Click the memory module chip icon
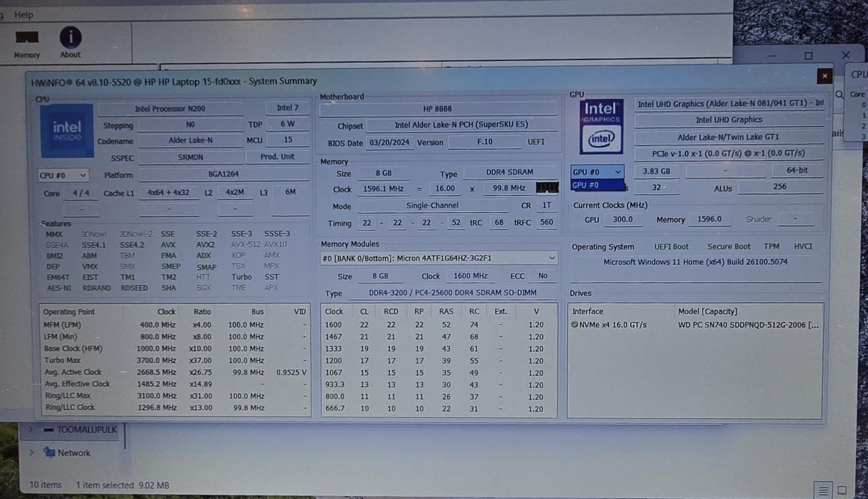Viewport: 868px width, 499px height. pos(547,188)
